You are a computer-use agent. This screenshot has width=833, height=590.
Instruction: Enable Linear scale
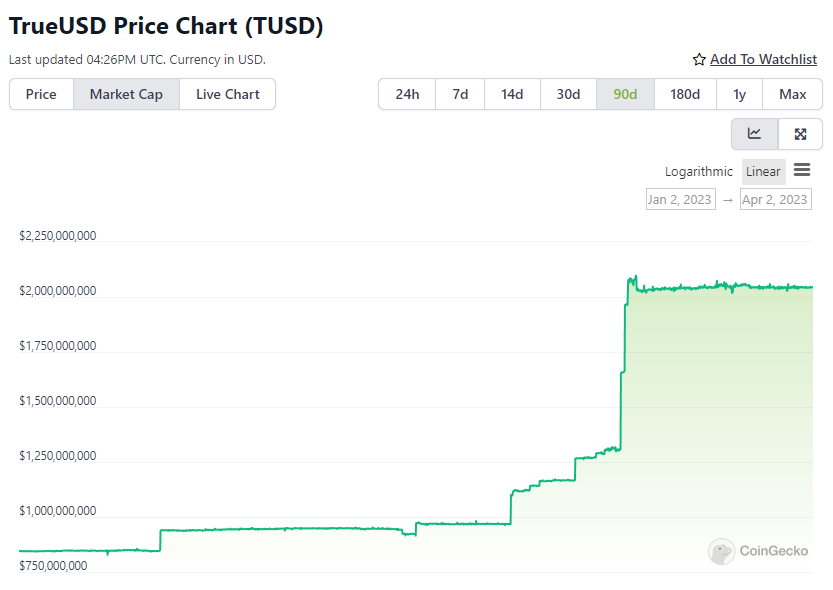(x=763, y=172)
